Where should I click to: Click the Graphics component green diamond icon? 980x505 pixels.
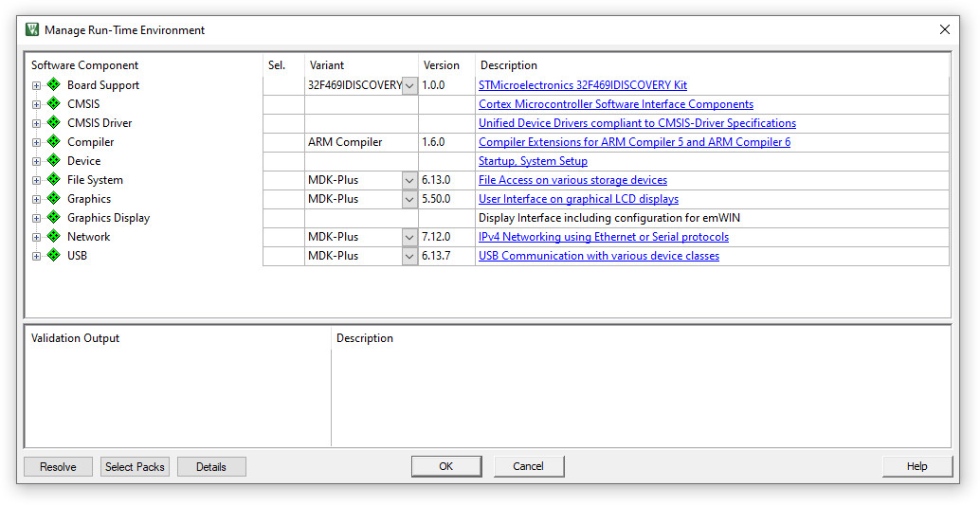click(x=54, y=199)
